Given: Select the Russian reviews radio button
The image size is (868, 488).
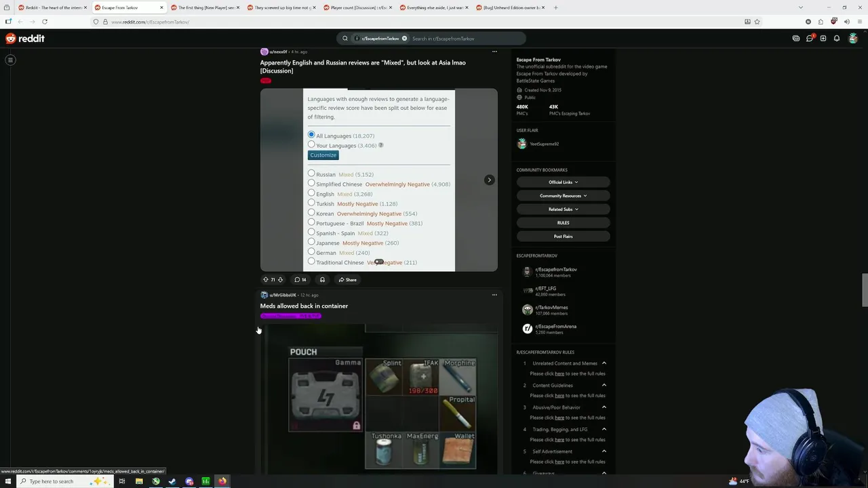Looking at the screenshot, I should pyautogui.click(x=311, y=174).
